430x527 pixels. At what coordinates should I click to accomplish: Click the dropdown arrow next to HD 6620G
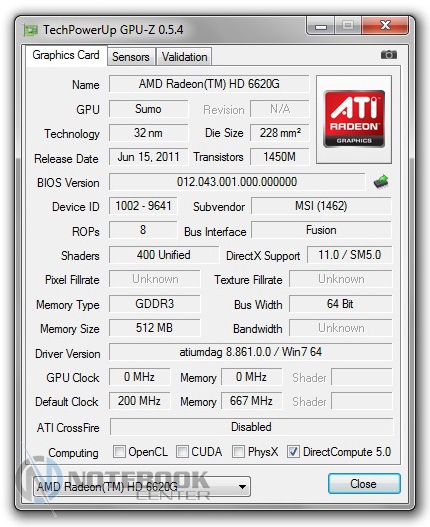click(242, 487)
